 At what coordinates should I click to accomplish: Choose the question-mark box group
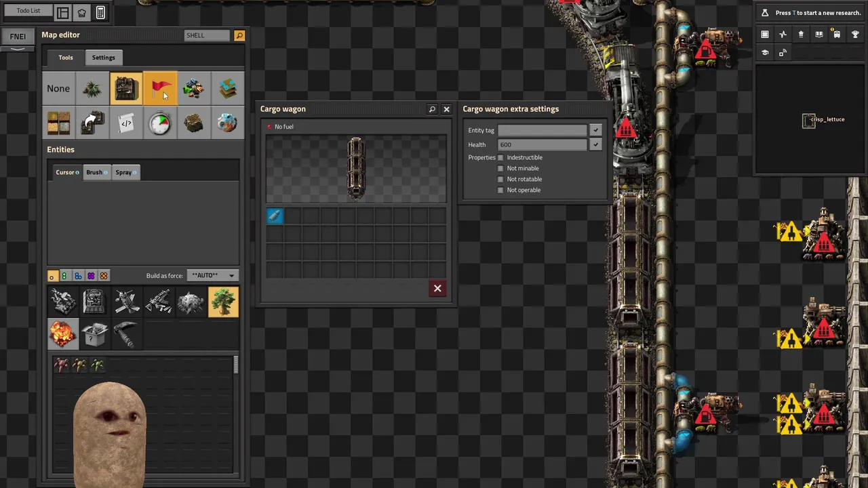[x=94, y=333]
